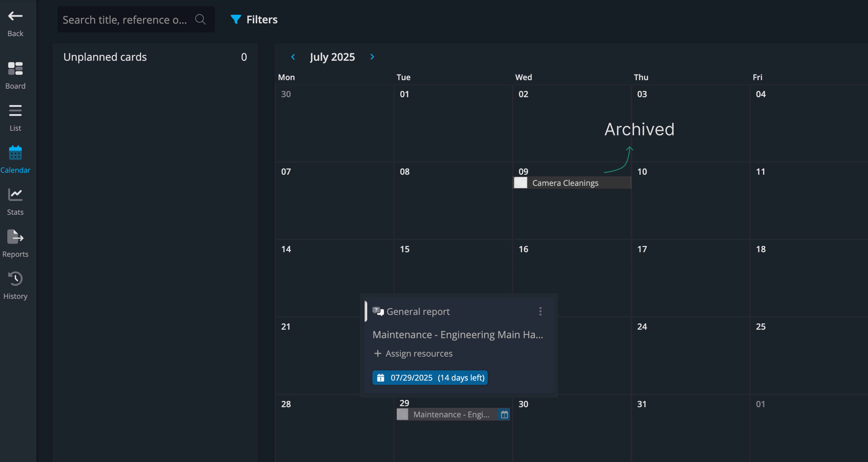The height and width of the screenshot is (462, 868).
Task: Select the day 31 cell
Action: (691, 428)
